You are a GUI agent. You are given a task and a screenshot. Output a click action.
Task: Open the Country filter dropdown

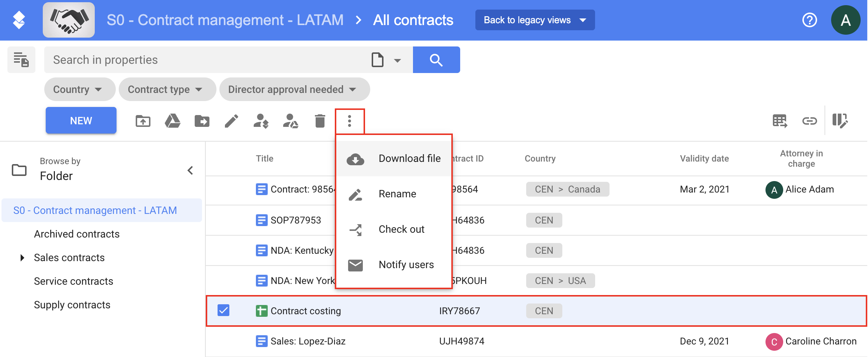(79, 89)
